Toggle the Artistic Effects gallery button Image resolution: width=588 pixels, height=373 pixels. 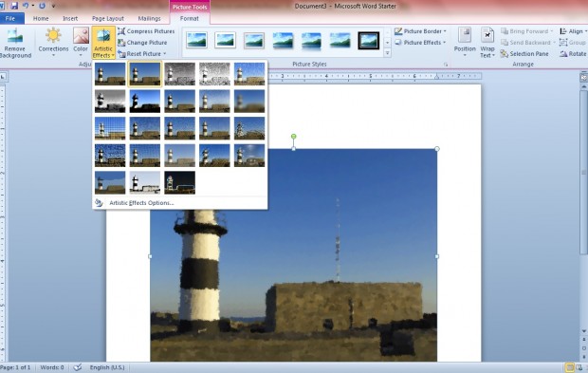pyautogui.click(x=103, y=43)
